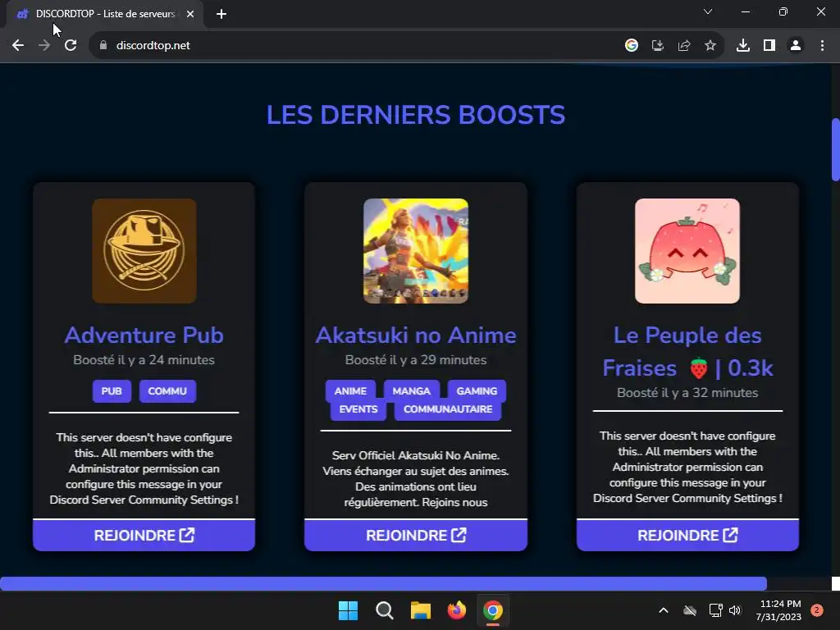Open the Akatsuki no Anime title link
This screenshot has width=840, height=630.
[416, 336]
